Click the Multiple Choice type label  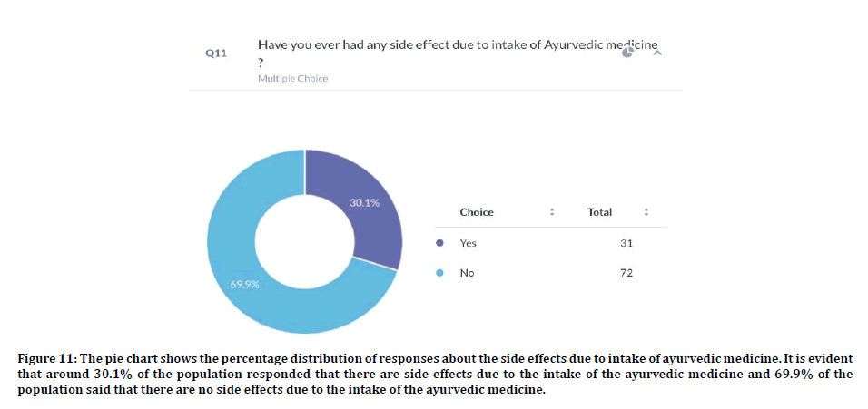292,79
